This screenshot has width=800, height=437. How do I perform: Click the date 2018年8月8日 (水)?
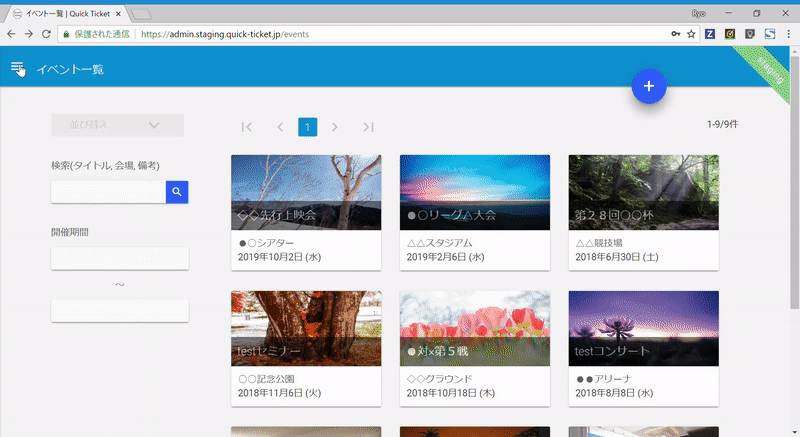[614, 393]
